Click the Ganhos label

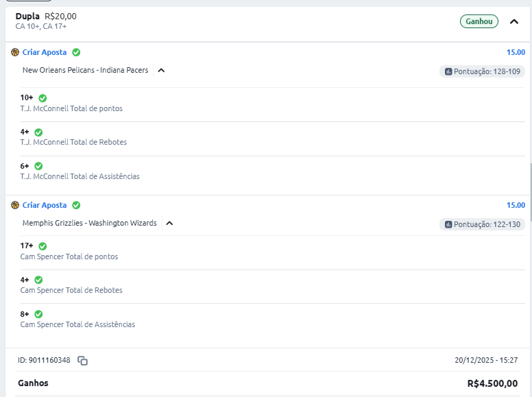tap(33, 383)
